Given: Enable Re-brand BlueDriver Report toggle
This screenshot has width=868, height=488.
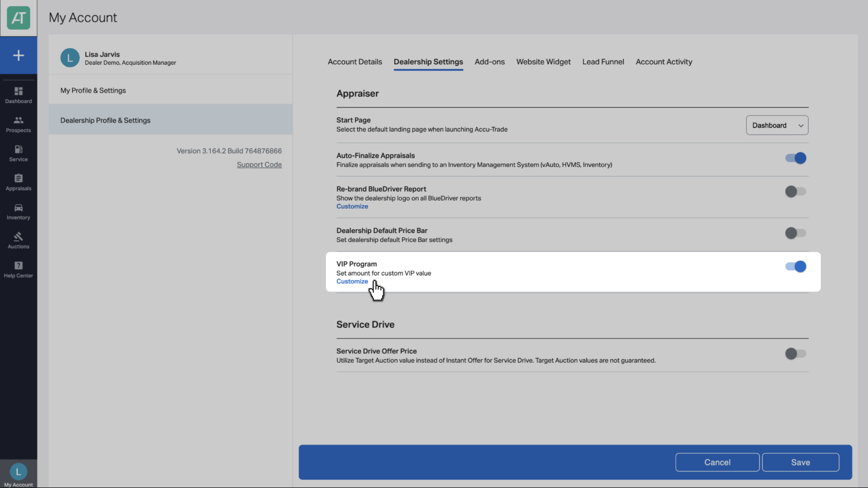Looking at the screenshot, I should 795,191.
